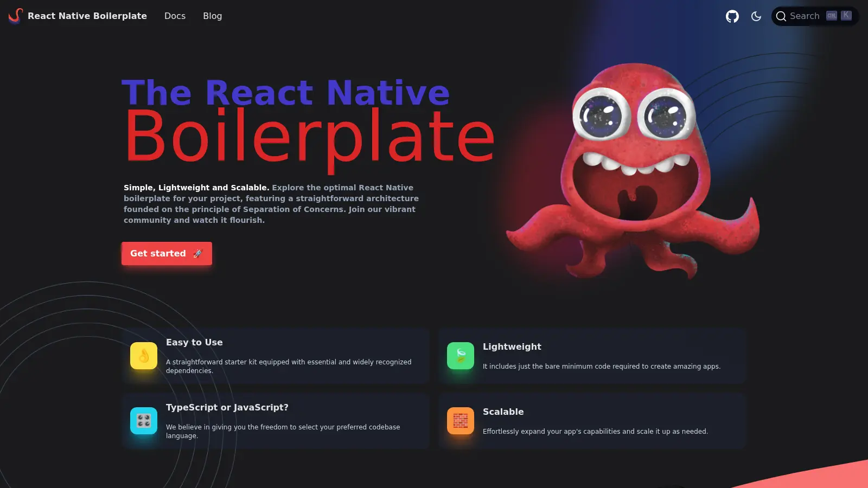Click the CTRL shortcut key badge
This screenshot has width=868, height=488.
pyautogui.click(x=832, y=16)
